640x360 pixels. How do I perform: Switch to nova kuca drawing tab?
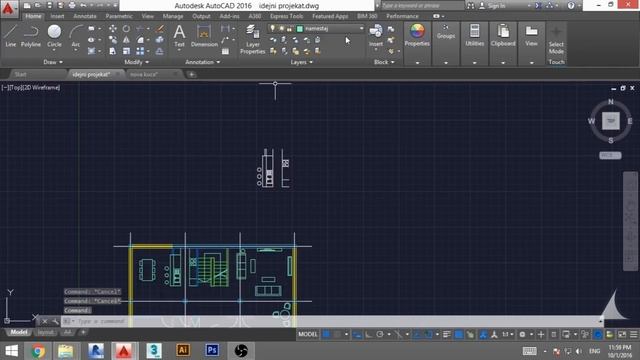coord(144,74)
